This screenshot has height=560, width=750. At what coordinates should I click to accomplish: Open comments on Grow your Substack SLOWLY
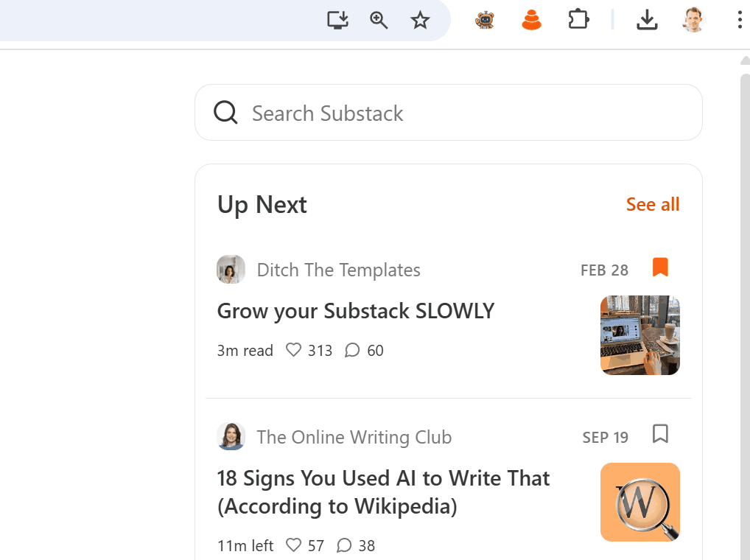tap(352, 350)
